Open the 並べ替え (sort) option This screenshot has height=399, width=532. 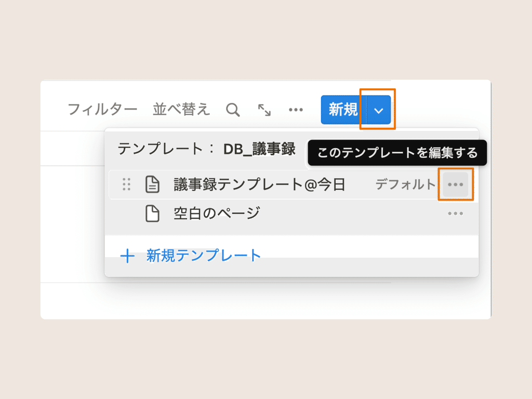(x=181, y=110)
